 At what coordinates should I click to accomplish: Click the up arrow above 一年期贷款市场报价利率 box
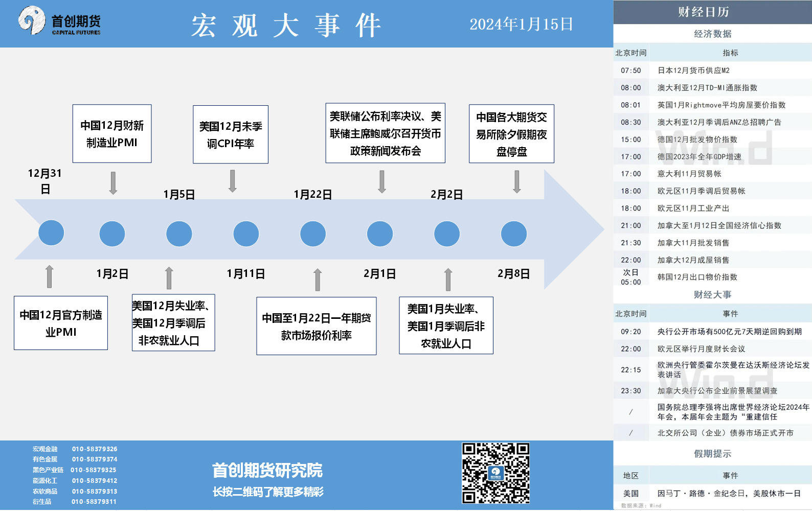tap(318, 280)
